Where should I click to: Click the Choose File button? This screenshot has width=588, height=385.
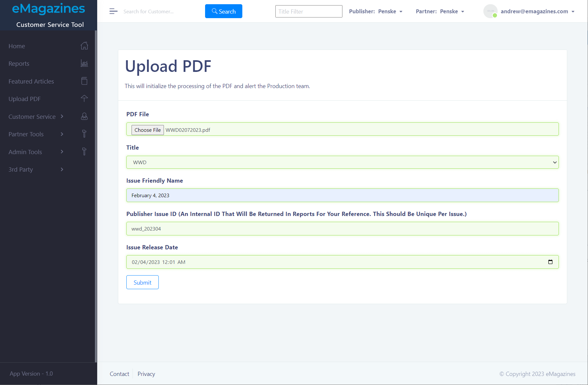click(147, 130)
